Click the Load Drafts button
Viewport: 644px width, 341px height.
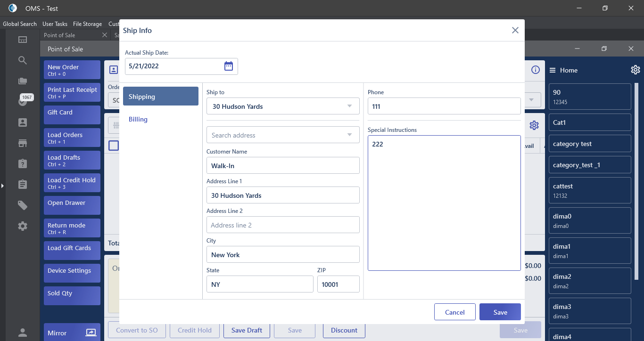click(x=72, y=160)
